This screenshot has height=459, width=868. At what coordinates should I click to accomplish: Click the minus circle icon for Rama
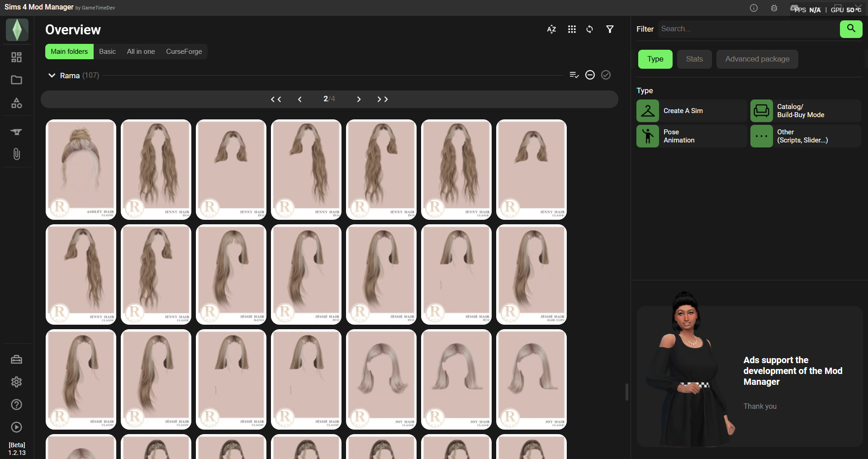pyautogui.click(x=590, y=75)
